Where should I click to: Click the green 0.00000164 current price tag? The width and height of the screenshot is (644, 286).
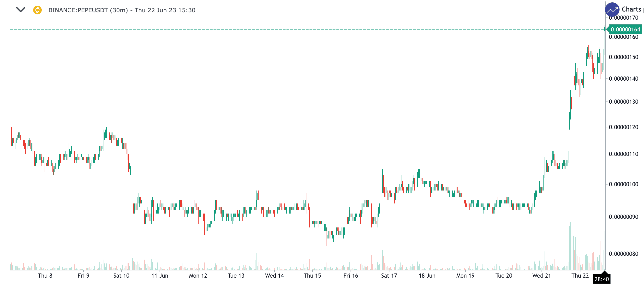tap(625, 30)
